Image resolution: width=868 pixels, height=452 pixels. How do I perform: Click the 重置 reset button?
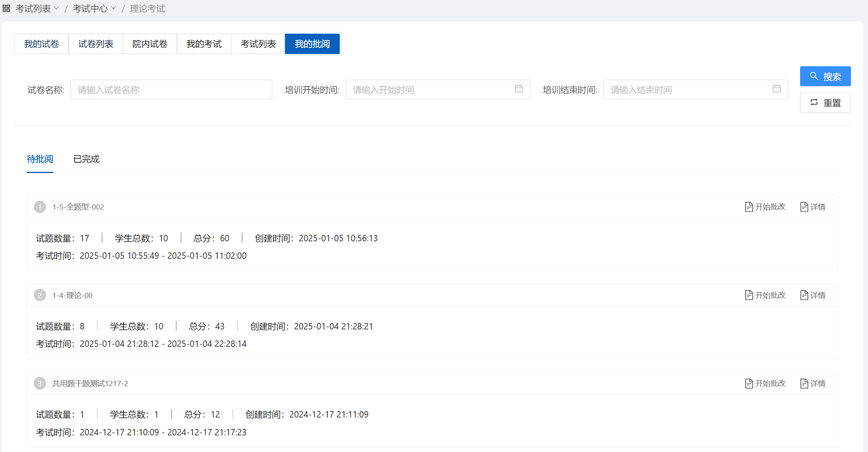825,103
